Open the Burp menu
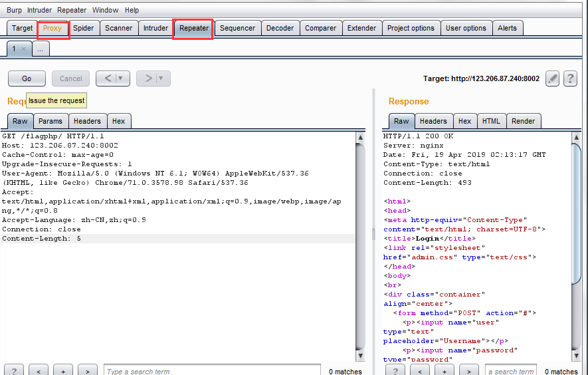The image size is (588, 375). 14,10
